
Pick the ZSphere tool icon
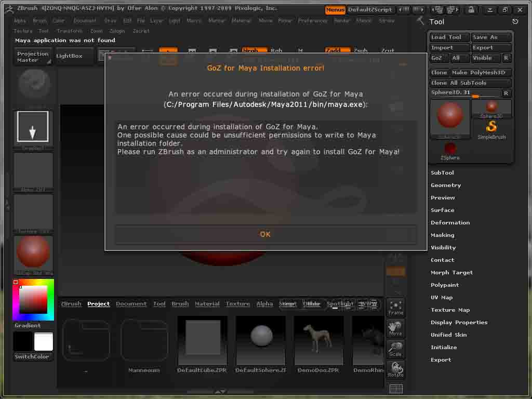(x=450, y=151)
